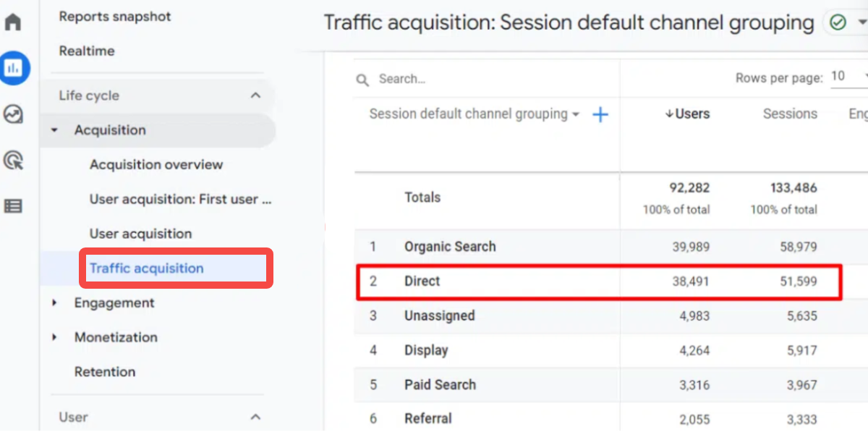Click the green check status icon
Image resolution: width=868 pixels, height=432 pixels.
tap(838, 23)
